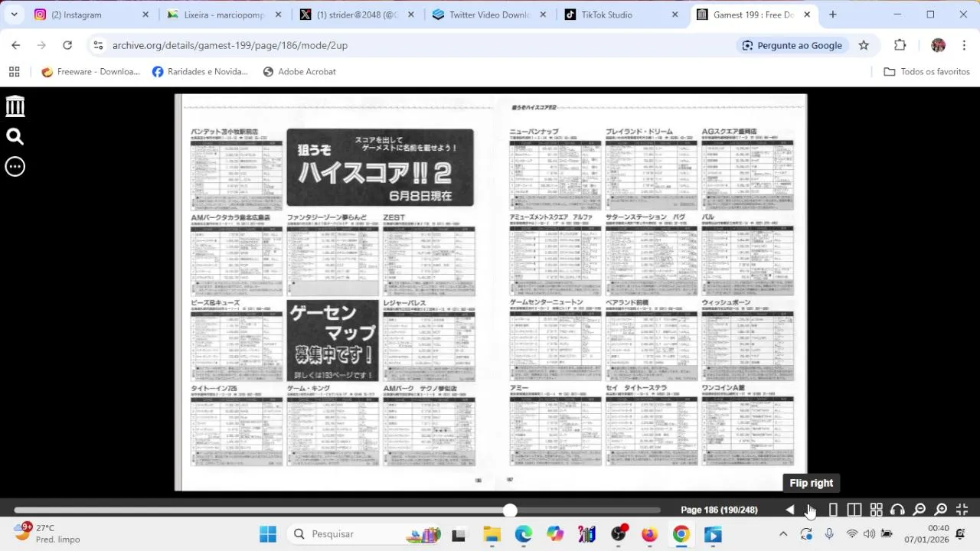Click the right magazine page 187
980x551 pixels.
[649, 292]
